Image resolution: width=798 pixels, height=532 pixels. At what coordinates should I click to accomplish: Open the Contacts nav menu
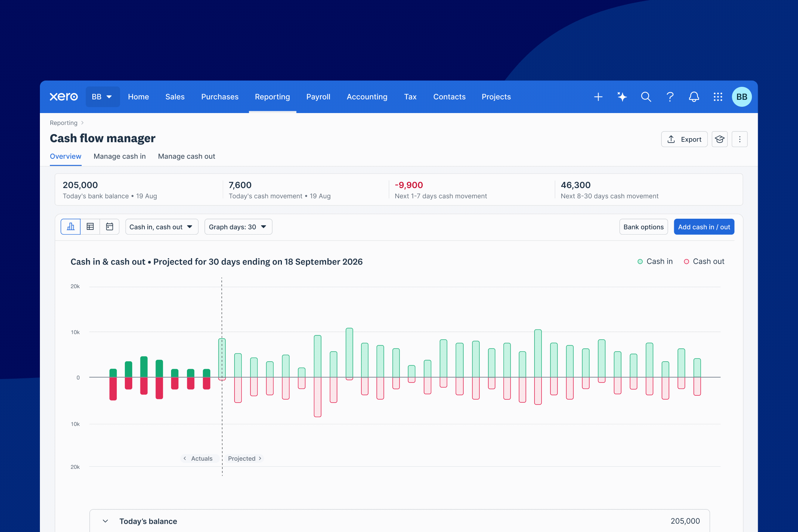(x=449, y=97)
